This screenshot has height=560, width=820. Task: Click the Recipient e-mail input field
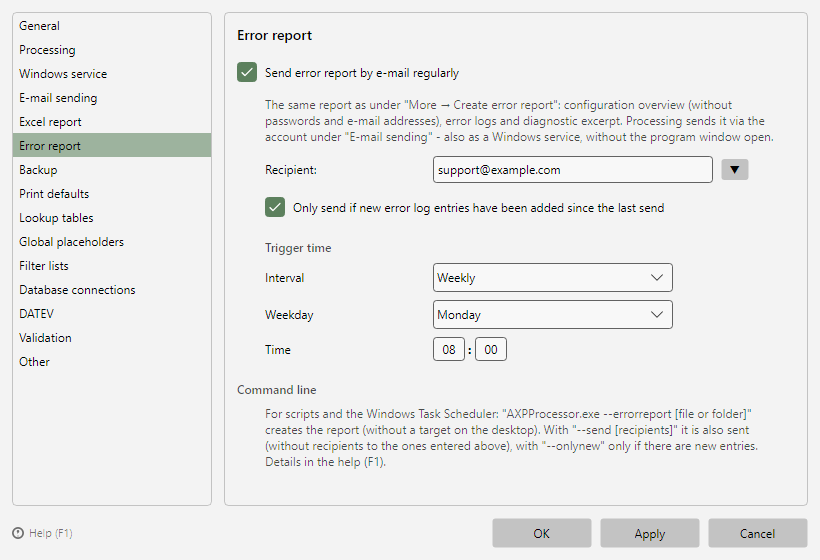573,169
